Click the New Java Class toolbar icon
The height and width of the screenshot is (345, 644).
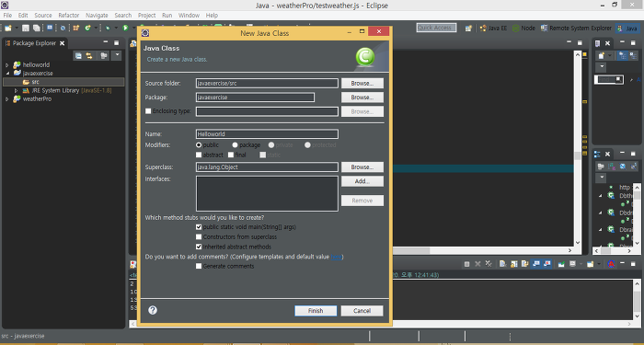88,28
